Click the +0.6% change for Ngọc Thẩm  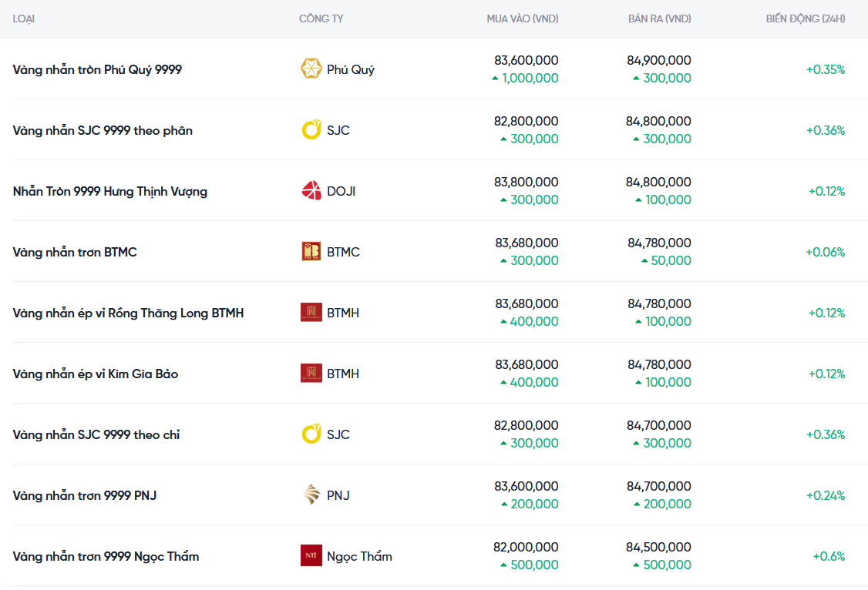coord(829,556)
